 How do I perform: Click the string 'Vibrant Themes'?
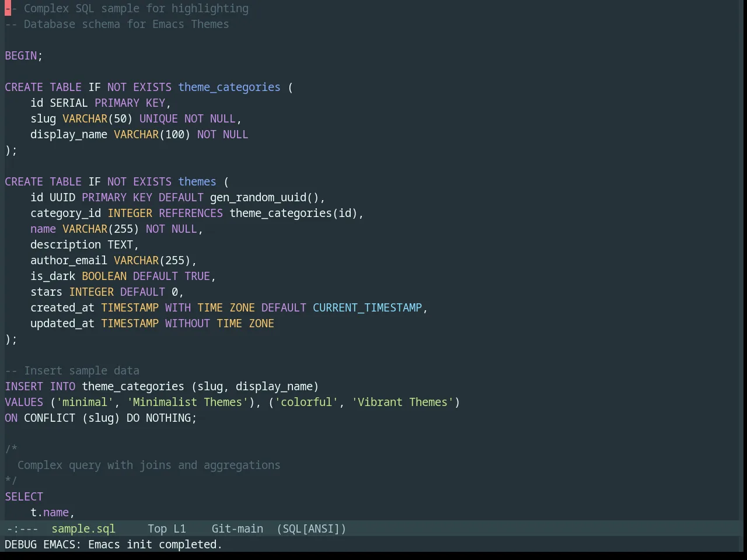point(403,402)
